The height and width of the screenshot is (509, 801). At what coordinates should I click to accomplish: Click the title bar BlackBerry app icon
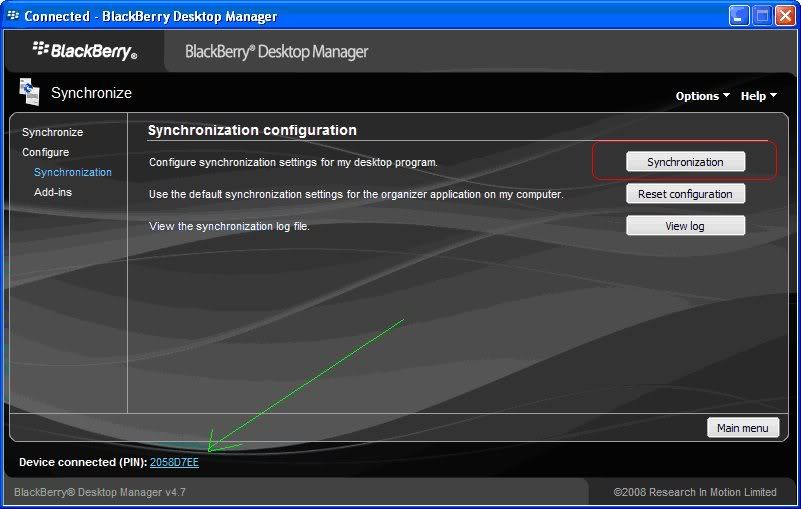pos(13,16)
